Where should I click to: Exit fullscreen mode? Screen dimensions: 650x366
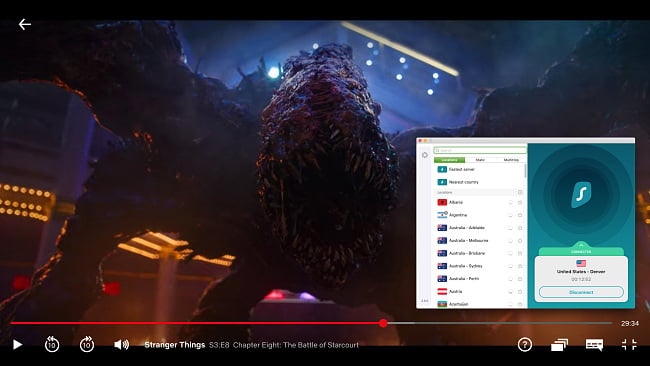click(x=629, y=344)
